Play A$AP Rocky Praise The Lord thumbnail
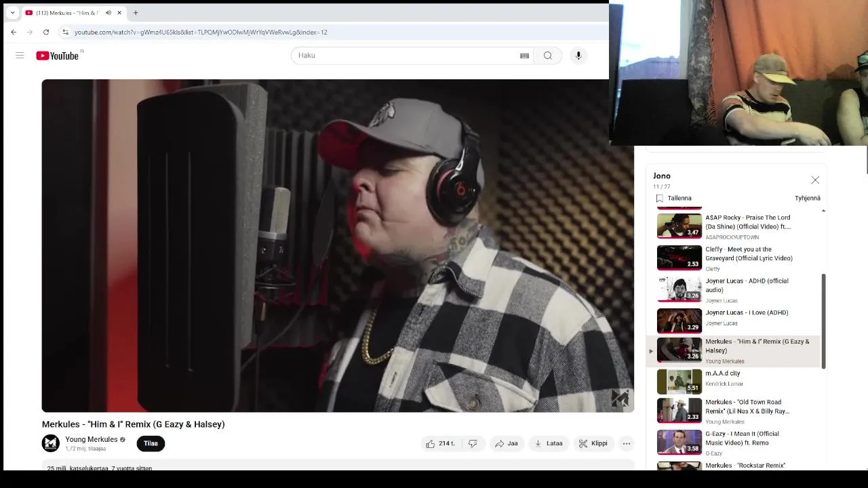The image size is (868, 488). point(679,226)
